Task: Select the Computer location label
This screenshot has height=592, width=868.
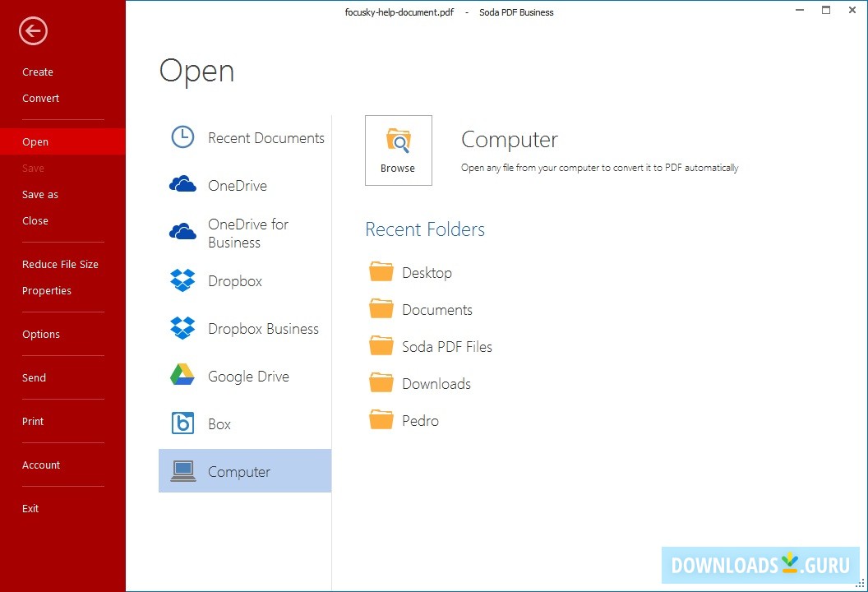Action: point(239,472)
